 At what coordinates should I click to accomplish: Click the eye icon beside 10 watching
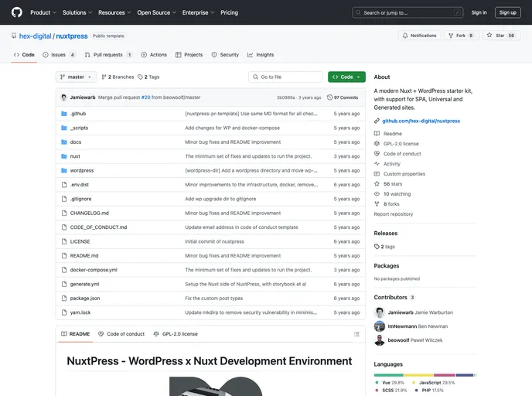coord(377,194)
